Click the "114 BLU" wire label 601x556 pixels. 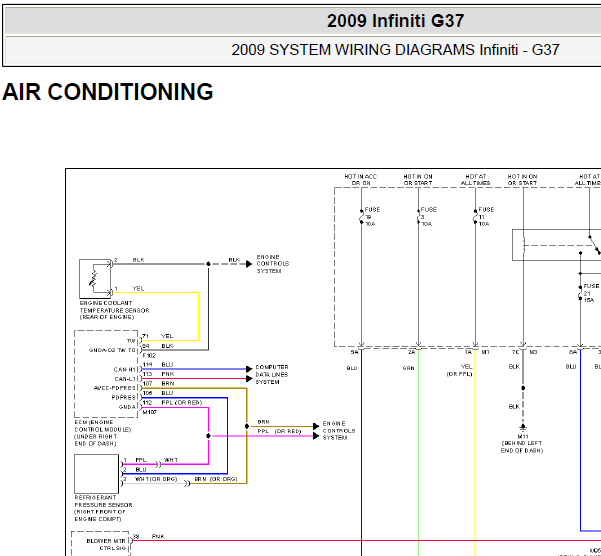pyautogui.click(x=158, y=364)
